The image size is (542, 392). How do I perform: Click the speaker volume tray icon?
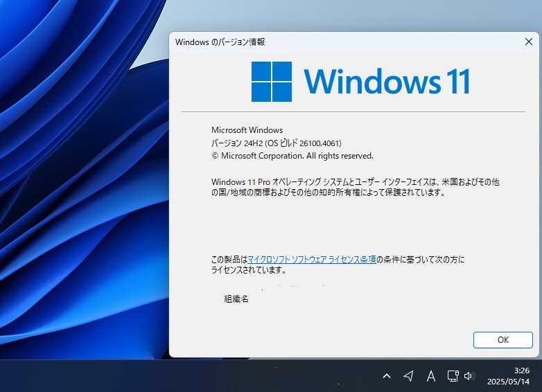(469, 376)
